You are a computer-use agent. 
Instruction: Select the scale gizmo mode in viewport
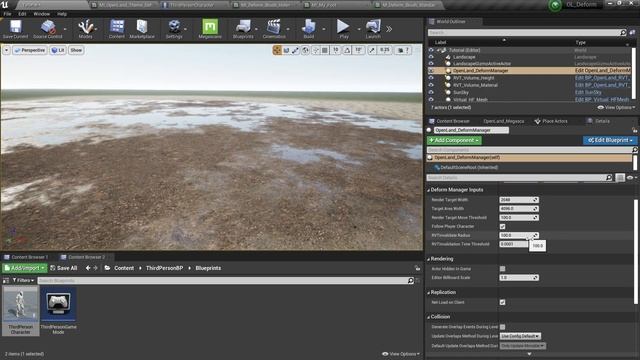[x=296, y=50]
